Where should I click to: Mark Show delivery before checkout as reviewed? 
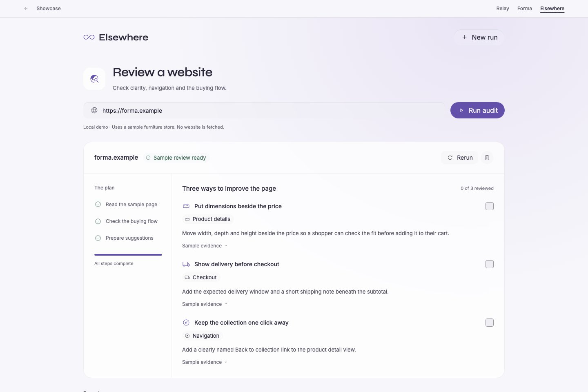coord(490,264)
